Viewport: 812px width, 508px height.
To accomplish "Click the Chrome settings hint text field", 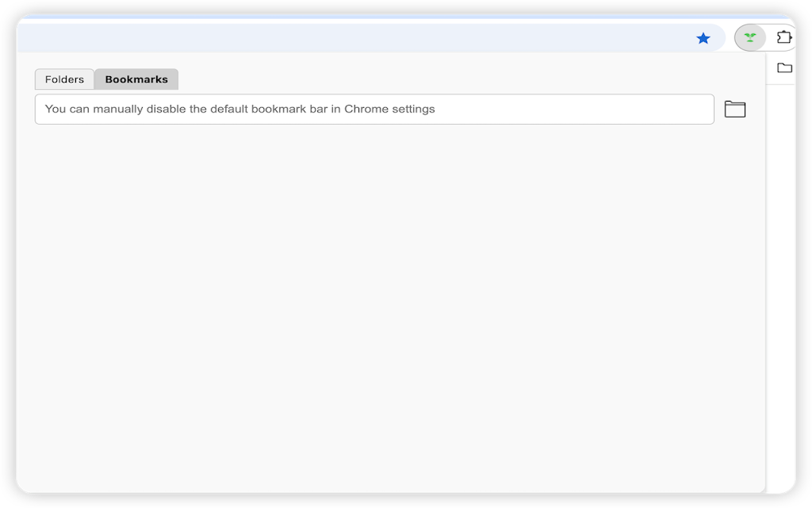I will pos(374,109).
